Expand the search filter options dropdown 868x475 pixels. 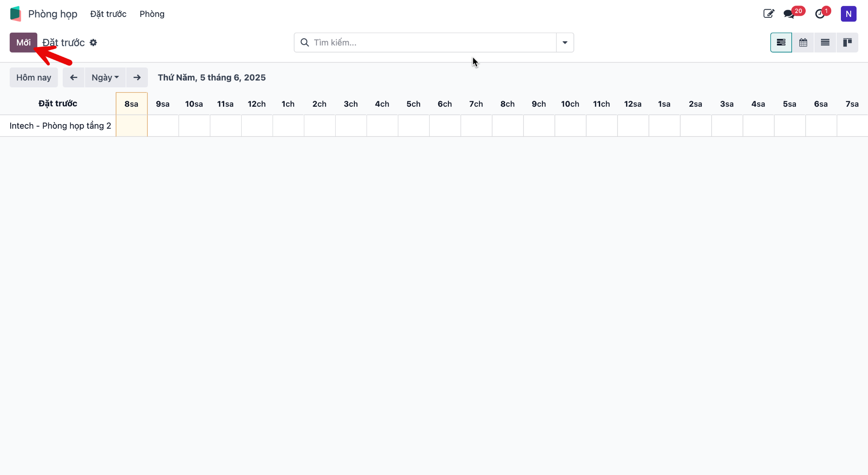565,42
